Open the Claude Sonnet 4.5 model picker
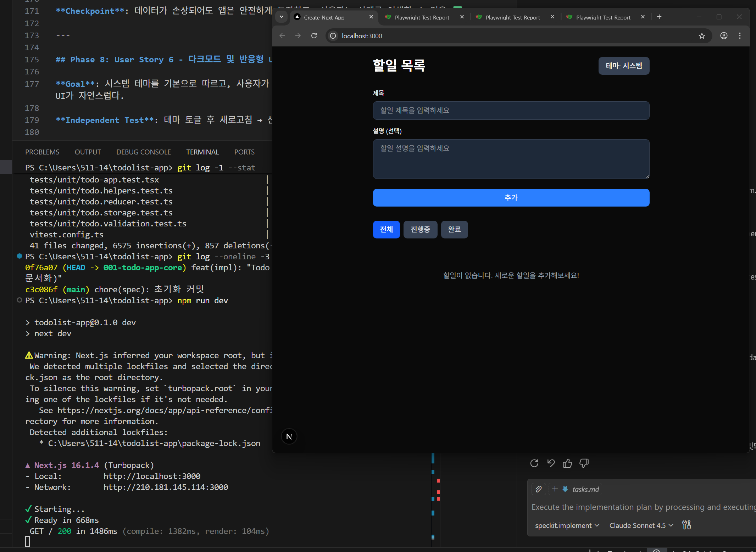This screenshot has height=552, width=756. pos(641,525)
